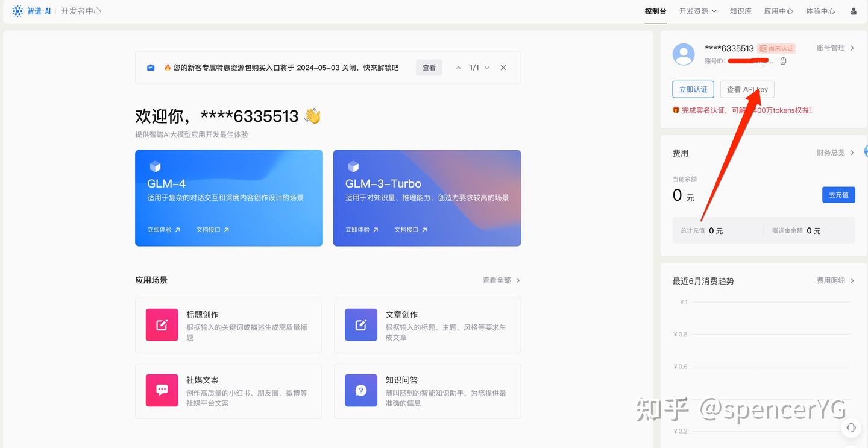Click the 智谱AI logo

(x=17, y=11)
